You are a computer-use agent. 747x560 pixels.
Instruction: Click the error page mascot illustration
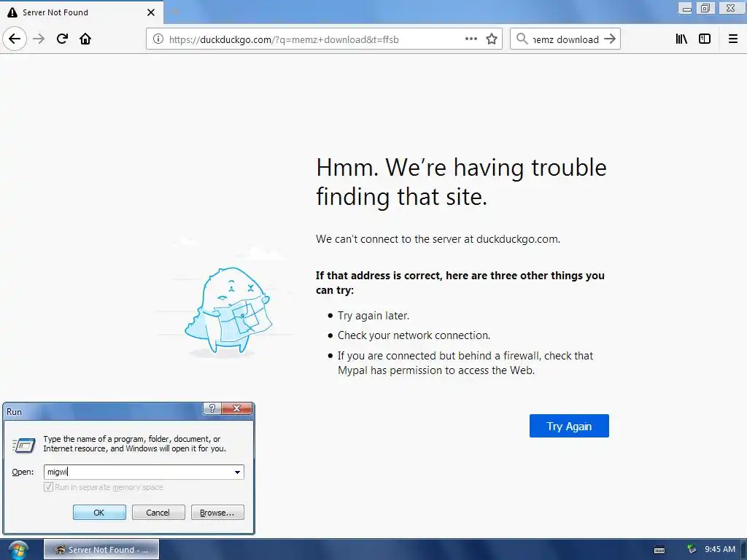228,312
